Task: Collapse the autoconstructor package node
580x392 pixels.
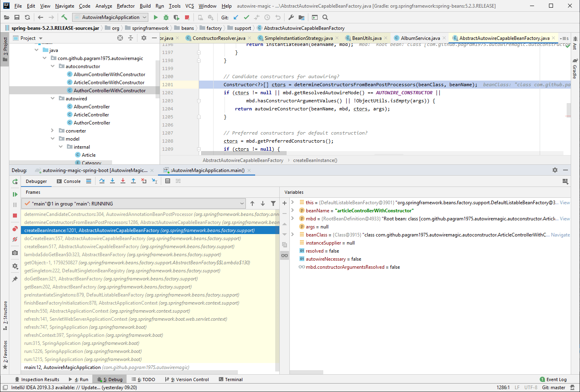Action: (52, 66)
